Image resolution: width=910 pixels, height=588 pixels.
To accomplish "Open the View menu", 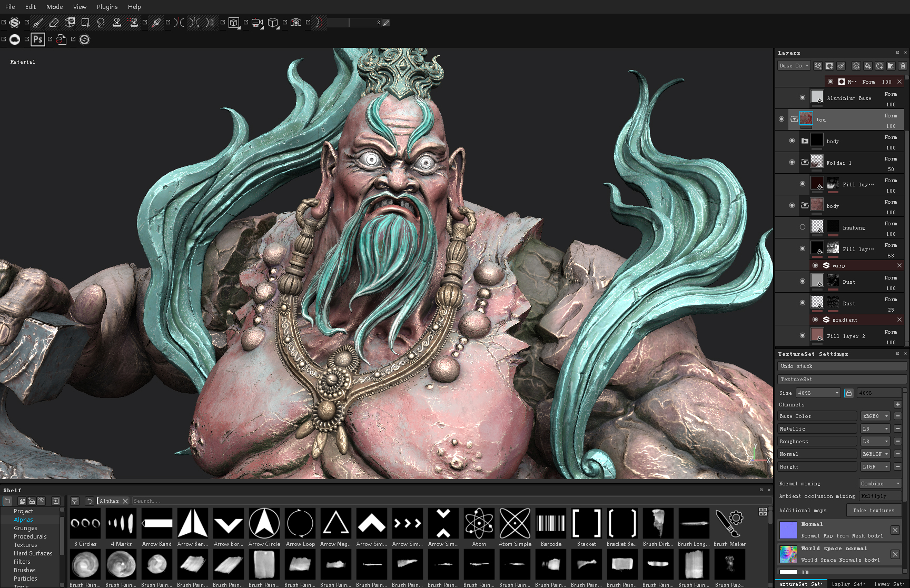I will (80, 7).
